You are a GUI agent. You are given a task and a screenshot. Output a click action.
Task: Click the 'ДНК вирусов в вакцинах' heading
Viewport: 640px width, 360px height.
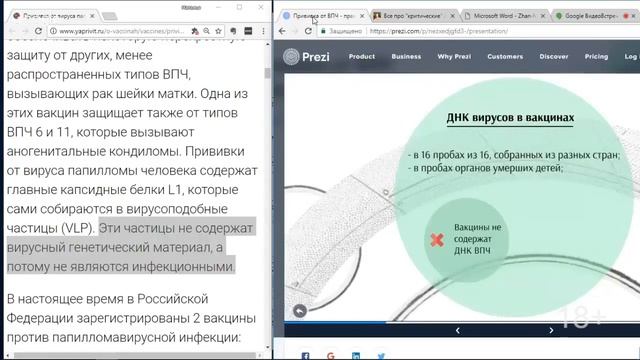[510, 118]
